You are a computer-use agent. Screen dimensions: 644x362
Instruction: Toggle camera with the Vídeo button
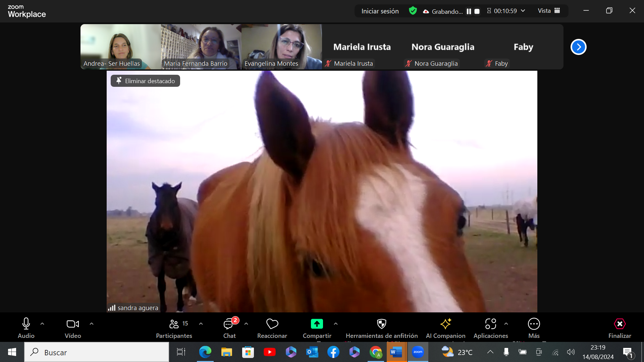pos(73,324)
